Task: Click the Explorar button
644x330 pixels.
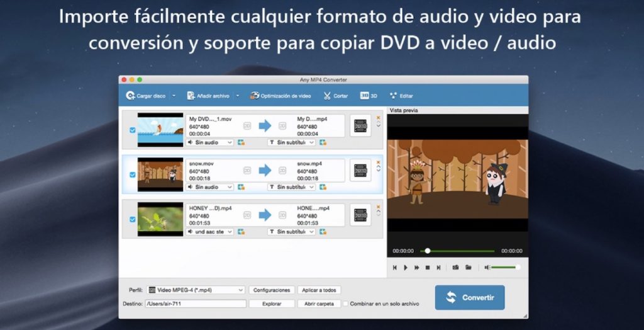Action: [272, 304]
